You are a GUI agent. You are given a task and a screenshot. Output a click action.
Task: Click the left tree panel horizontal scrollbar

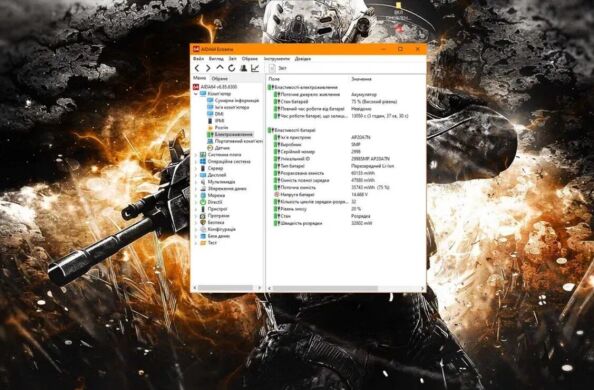225,288
